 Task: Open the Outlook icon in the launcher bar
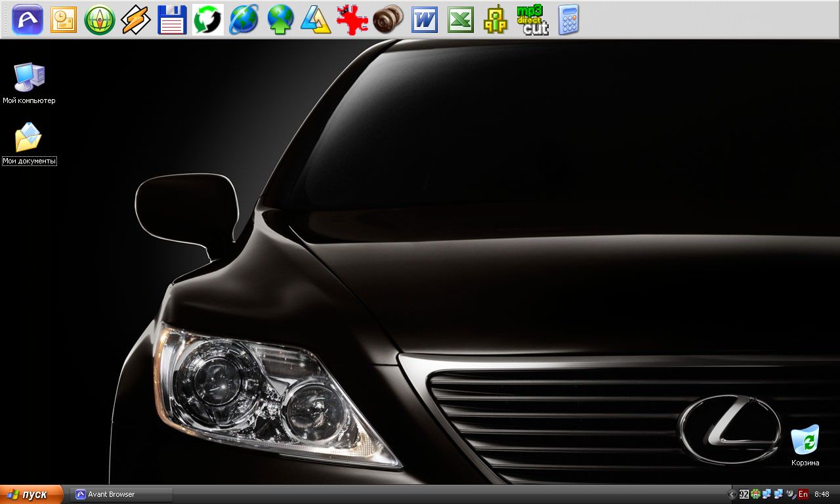click(64, 20)
